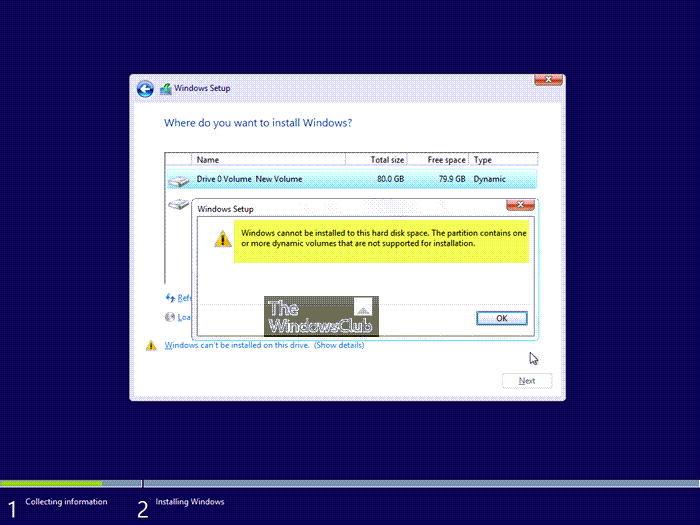Select the Drive 0 Volume drive icon

(179, 180)
